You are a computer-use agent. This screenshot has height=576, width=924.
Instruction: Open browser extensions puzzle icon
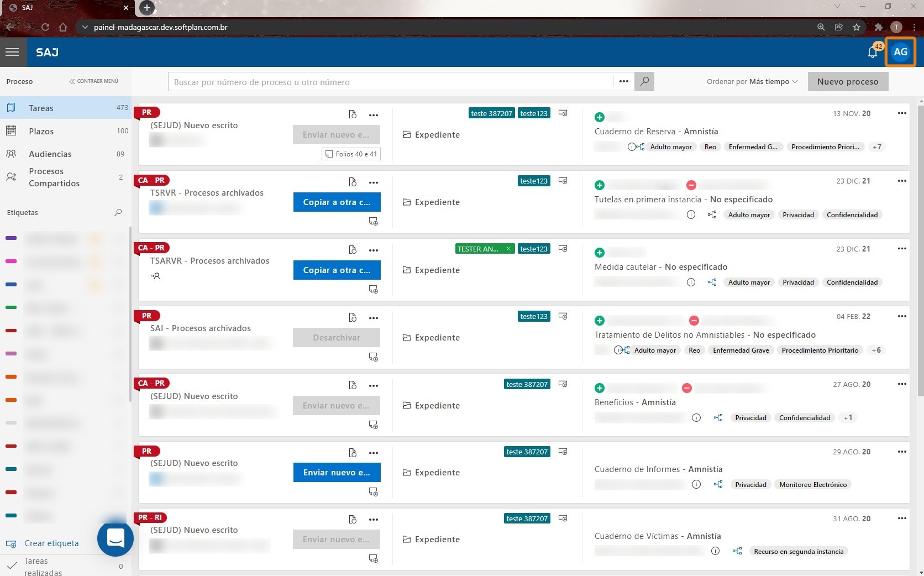(879, 27)
